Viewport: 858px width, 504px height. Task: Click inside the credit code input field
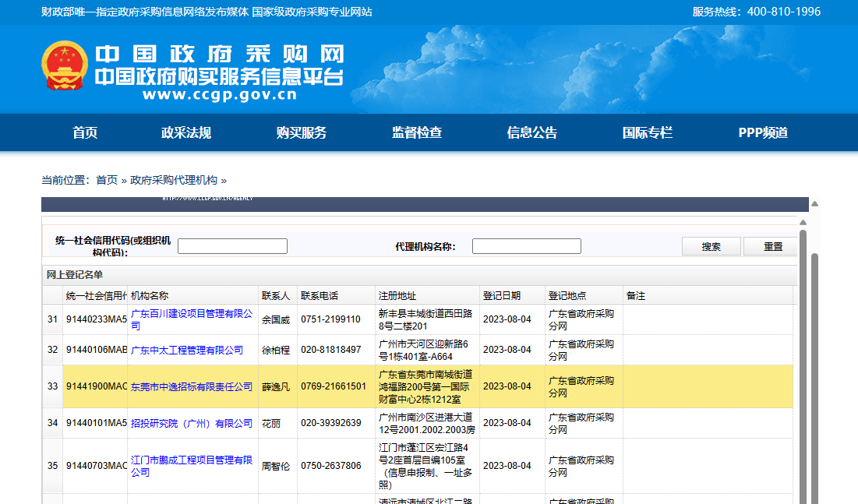[x=231, y=245]
